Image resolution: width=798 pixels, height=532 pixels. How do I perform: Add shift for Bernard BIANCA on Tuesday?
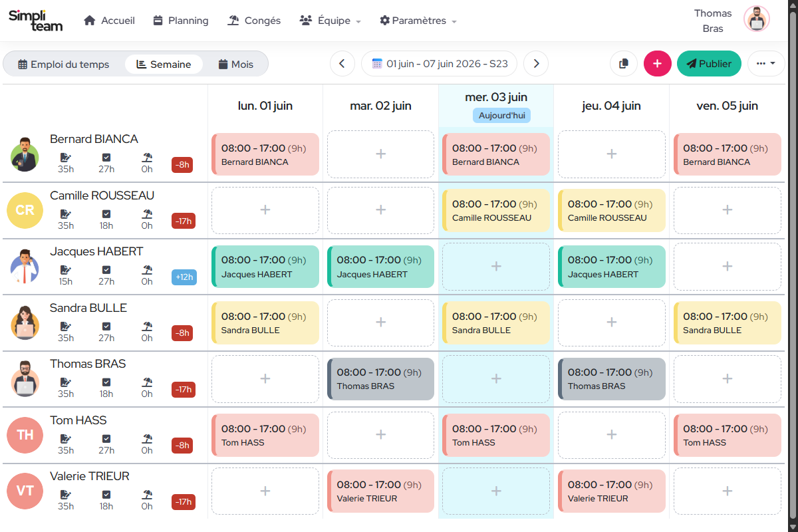[x=380, y=154]
